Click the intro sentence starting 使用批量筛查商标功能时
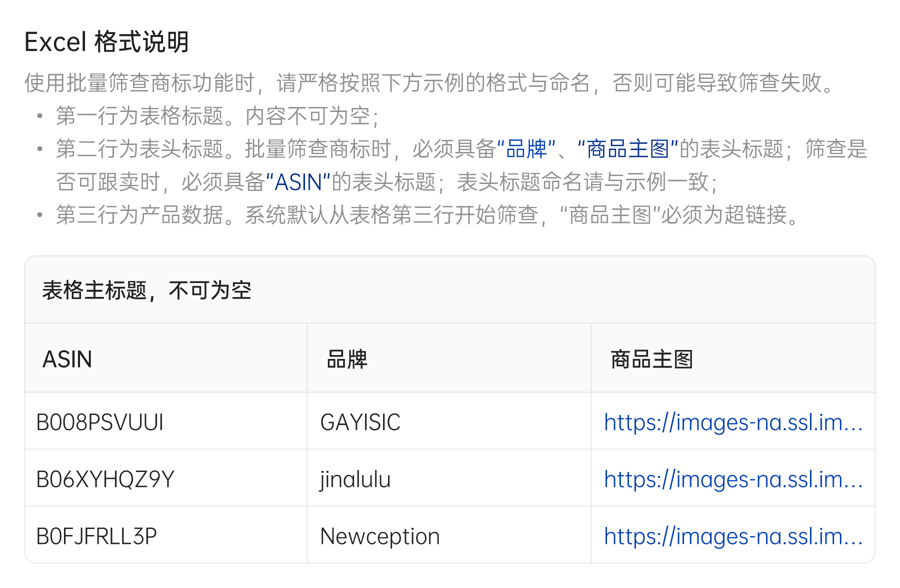This screenshot has width=900, height=588. 430,82
